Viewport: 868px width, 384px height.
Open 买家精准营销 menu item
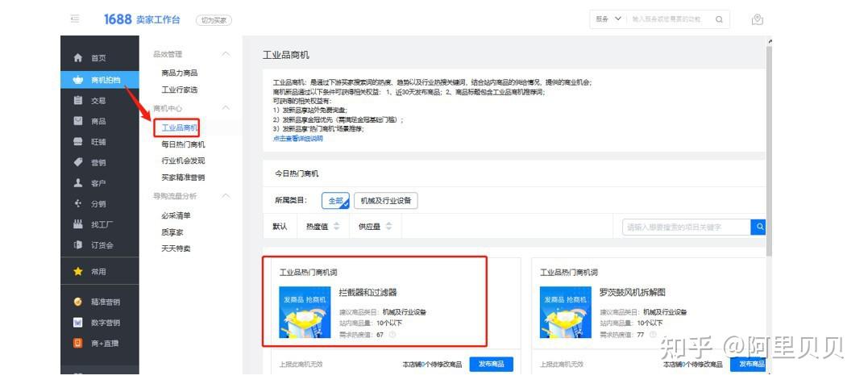(x=183, y=177)
